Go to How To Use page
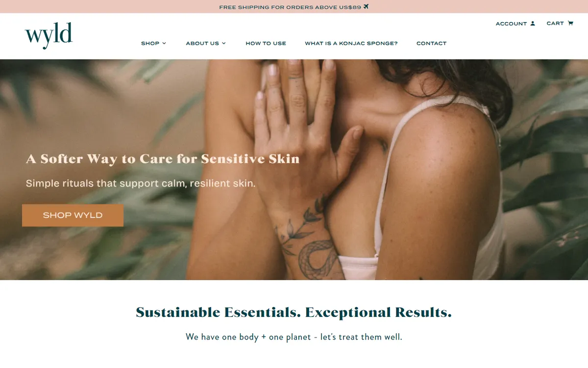 (266, 43)
